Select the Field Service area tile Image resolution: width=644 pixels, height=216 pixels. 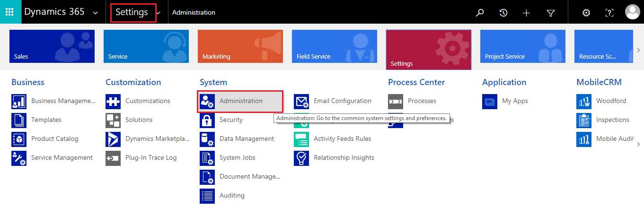click(x=335, y=46)
